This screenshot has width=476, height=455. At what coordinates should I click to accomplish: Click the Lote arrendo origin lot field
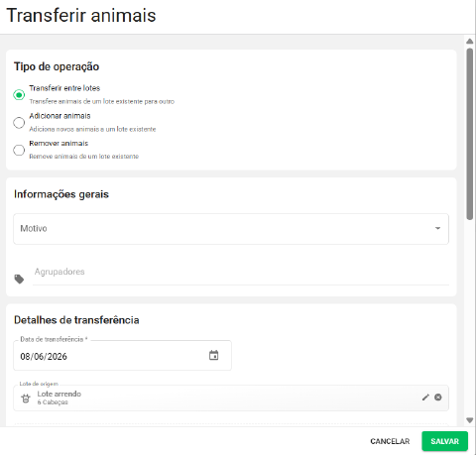(x=231, y=398)
